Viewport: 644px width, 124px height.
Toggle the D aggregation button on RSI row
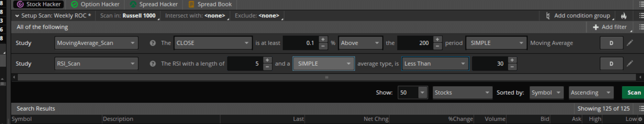pyautogui.click(x=611, y=64)
